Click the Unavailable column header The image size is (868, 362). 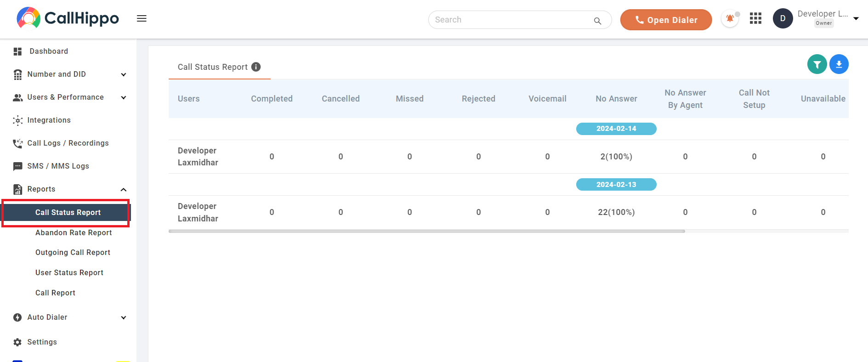(823, 99)
